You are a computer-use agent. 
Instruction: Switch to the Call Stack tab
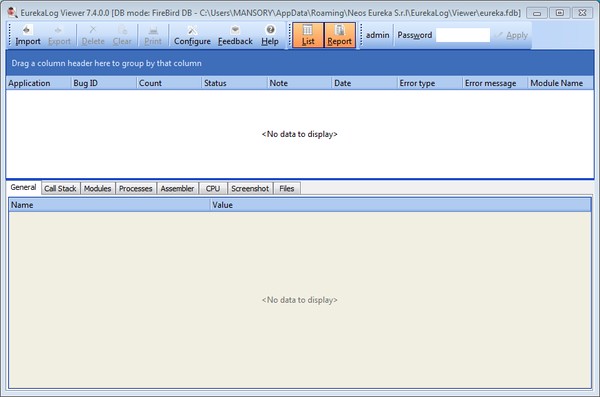(60, 189)
